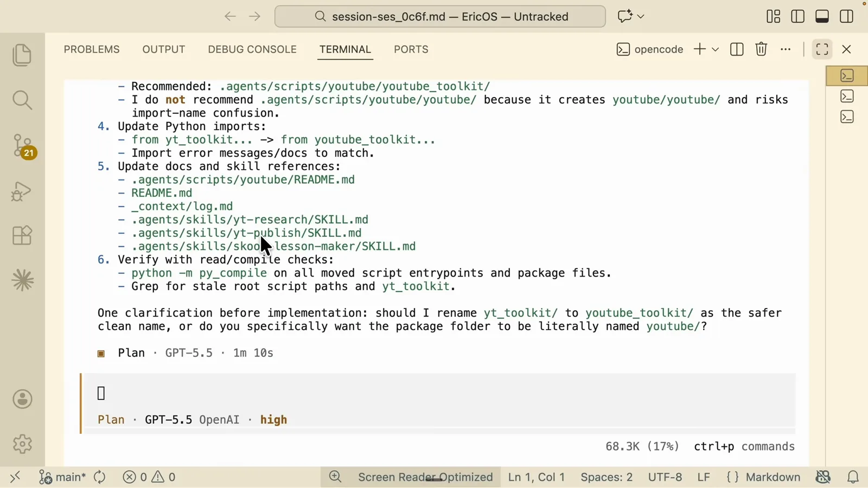Click the opencode terminal label

(650, 49)
